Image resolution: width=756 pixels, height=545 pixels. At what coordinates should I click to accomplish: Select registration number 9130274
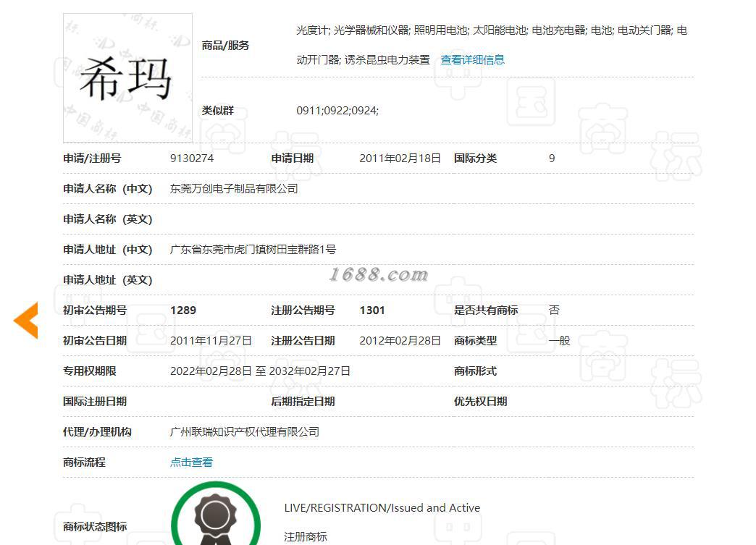(x=192, y=159)
